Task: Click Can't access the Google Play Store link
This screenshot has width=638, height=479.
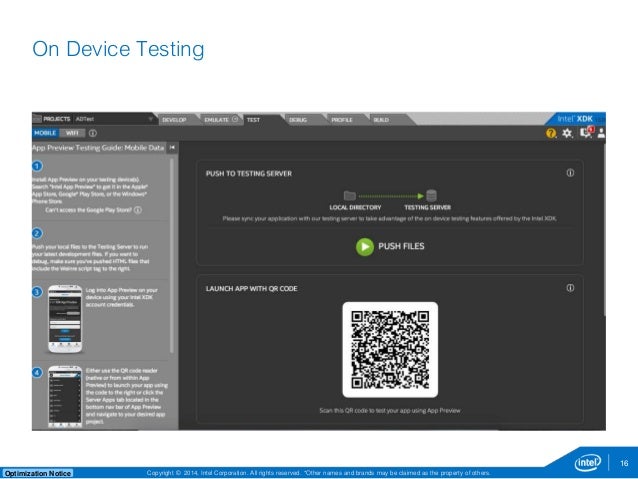Action: pos(88,210)
